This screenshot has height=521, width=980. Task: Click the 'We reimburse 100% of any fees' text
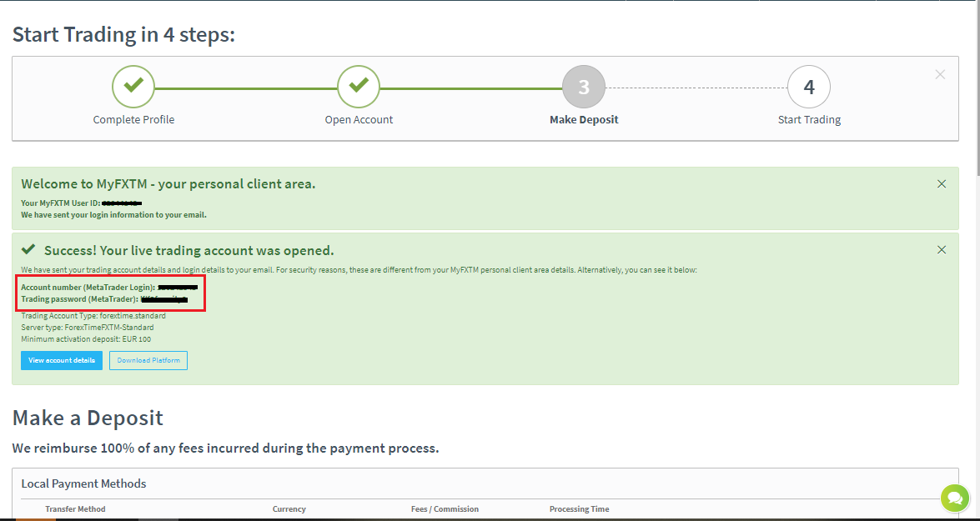226,448
